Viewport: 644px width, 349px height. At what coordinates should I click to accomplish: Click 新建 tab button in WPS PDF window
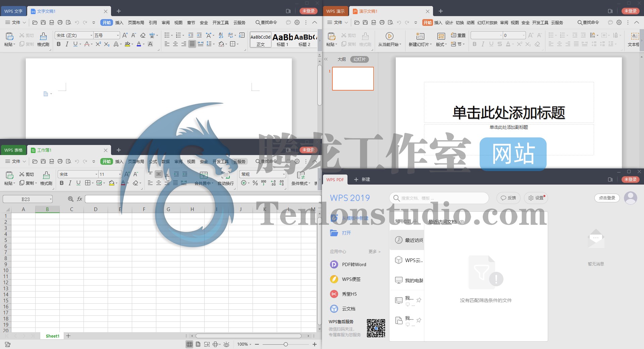(x=362, y=180)
